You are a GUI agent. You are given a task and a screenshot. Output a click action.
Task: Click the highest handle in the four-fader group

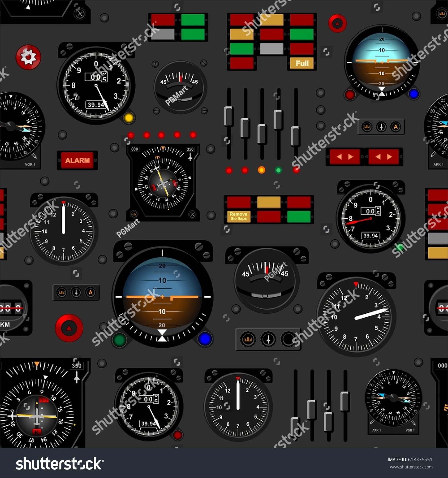(x=345, y=401)
